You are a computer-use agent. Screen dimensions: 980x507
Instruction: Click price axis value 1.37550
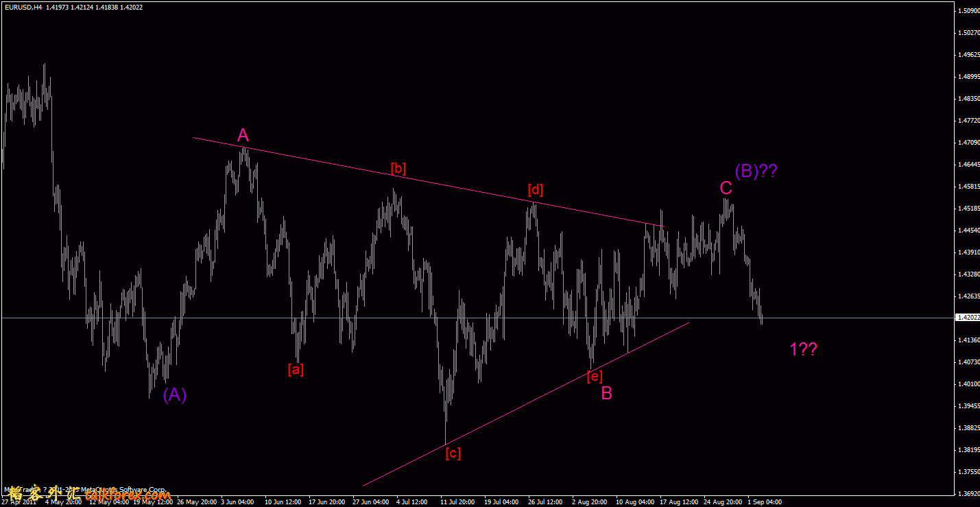pos(968,472)
